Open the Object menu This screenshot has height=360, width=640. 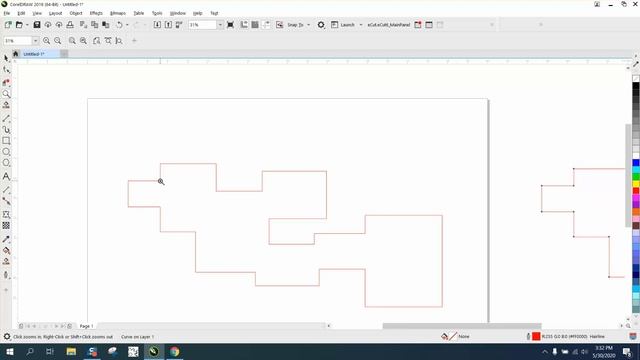pyautogui.click(x=76, y=13)
